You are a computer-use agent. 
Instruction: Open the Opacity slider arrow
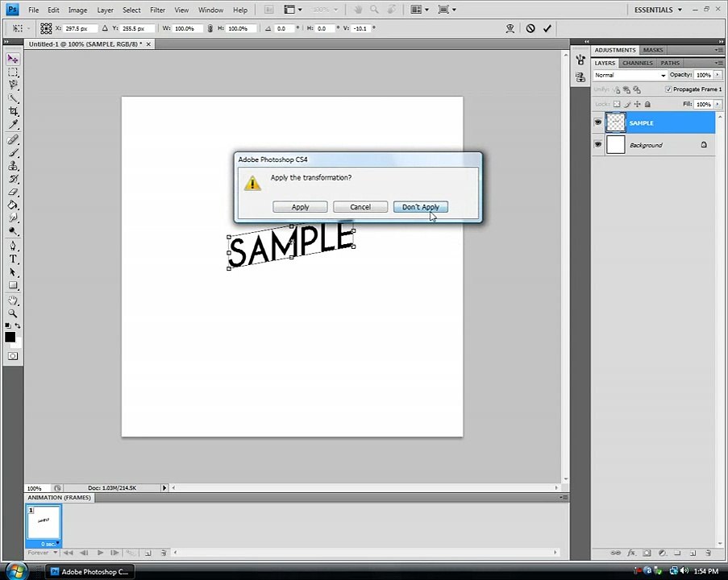pos(718,75)
